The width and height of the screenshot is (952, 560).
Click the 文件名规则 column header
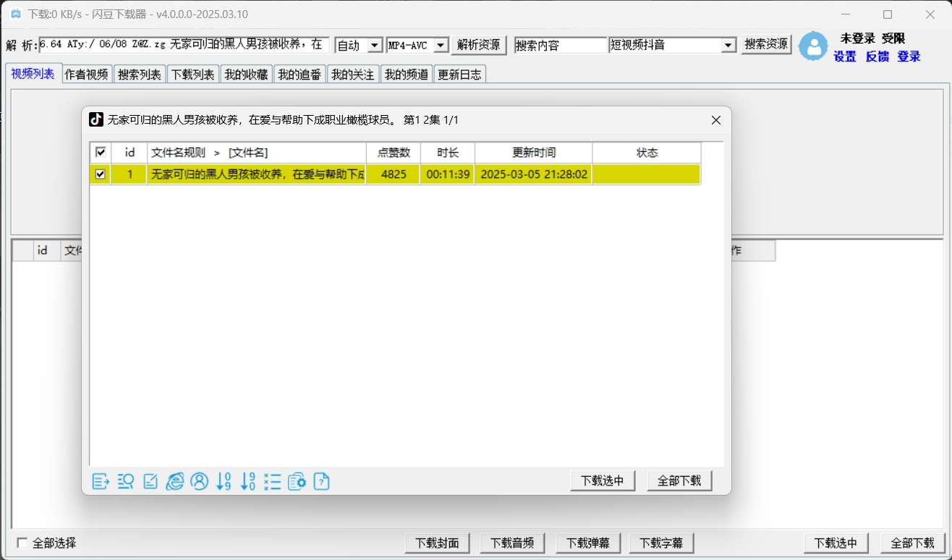257,153
